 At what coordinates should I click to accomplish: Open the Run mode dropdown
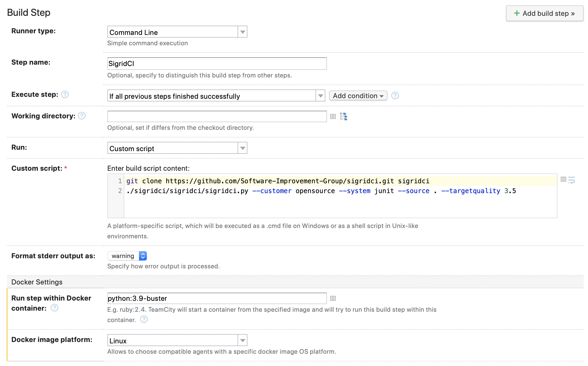[x=177, y=148]
